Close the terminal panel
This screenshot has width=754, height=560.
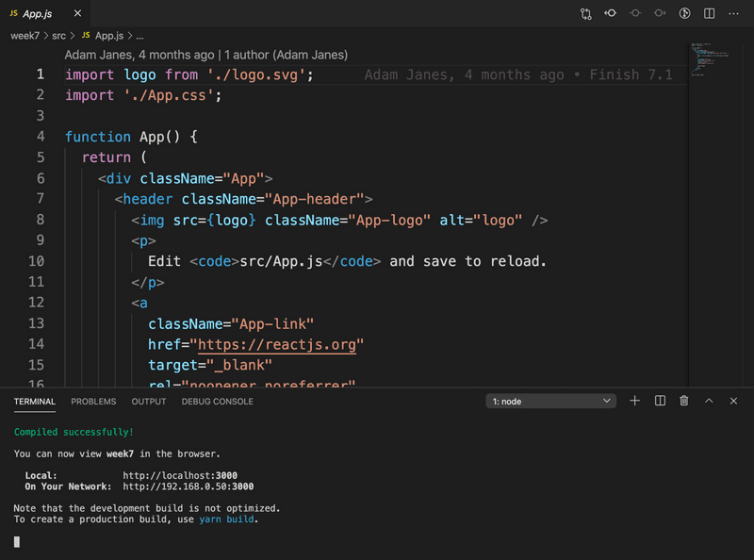[733, 401]
